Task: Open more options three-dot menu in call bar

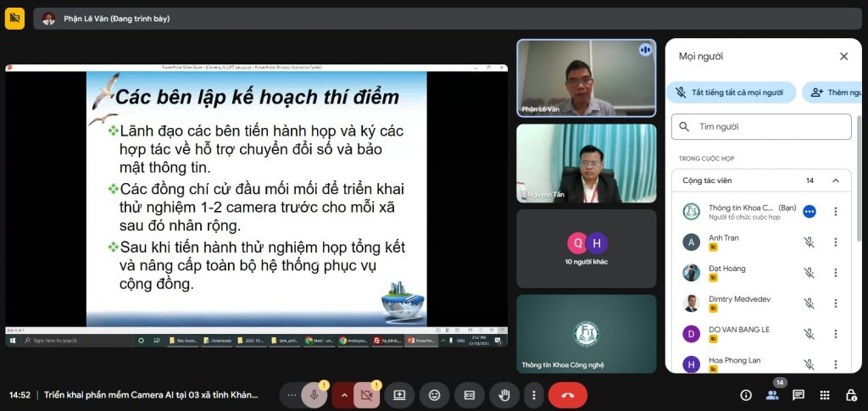Action: (x=533, y=395)
